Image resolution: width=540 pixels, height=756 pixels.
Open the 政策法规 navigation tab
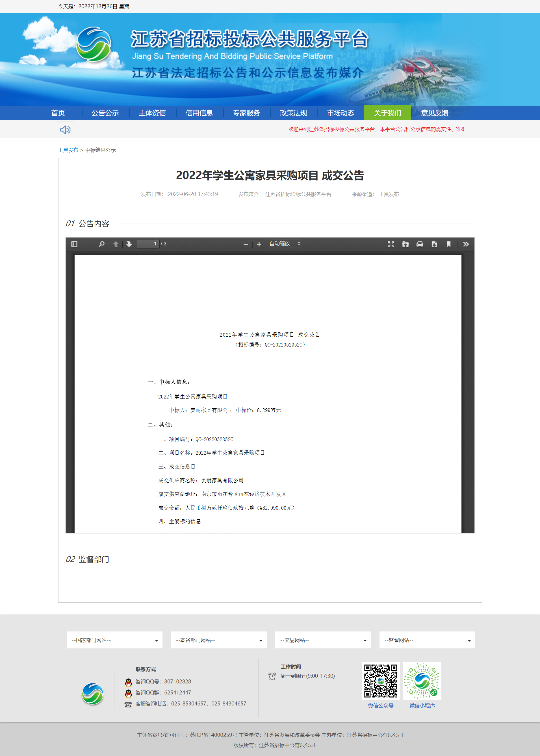coord(294,113)
